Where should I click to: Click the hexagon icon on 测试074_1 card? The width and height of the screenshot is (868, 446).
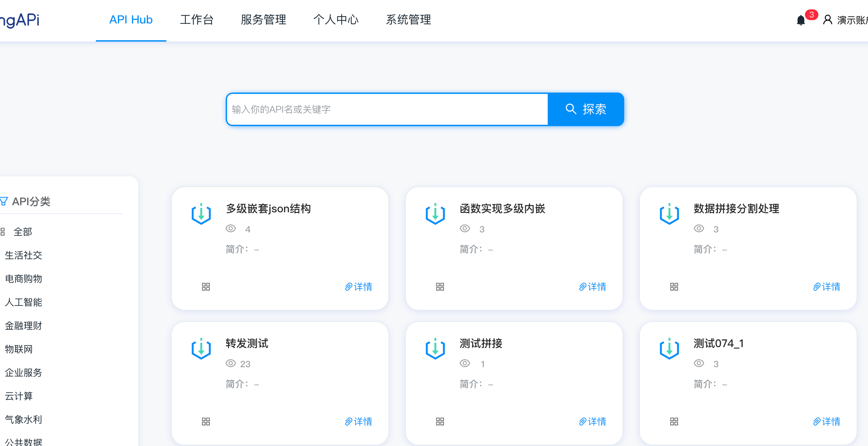[x=669, y=349]
